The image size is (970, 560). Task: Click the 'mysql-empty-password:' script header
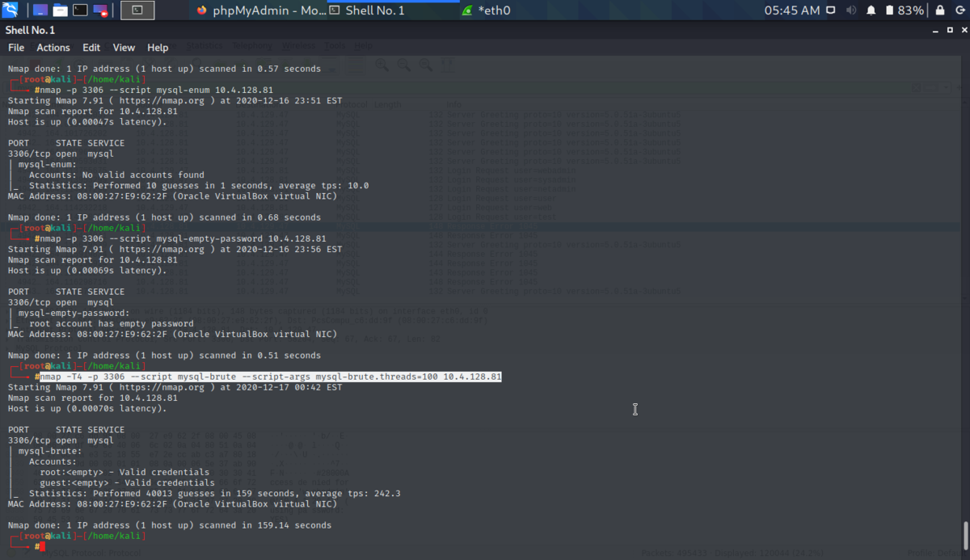tap(74, 313)
